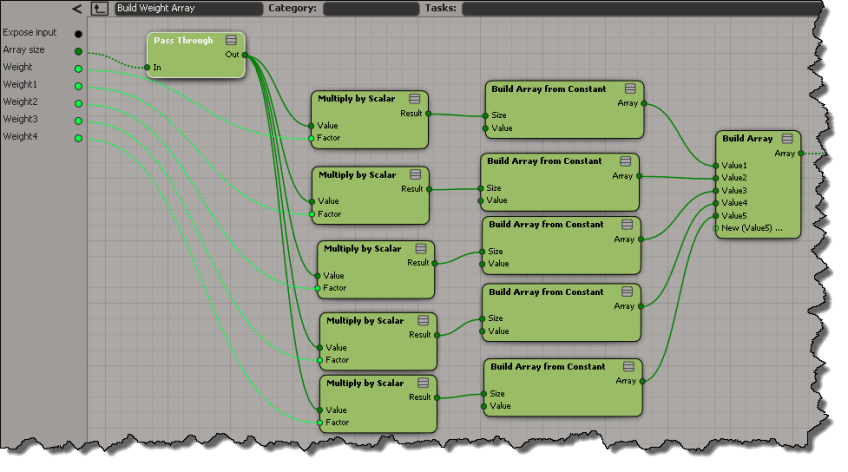Click the topmost Multiply by Scalar node icon
848x472 pixels.
[415, 100]
